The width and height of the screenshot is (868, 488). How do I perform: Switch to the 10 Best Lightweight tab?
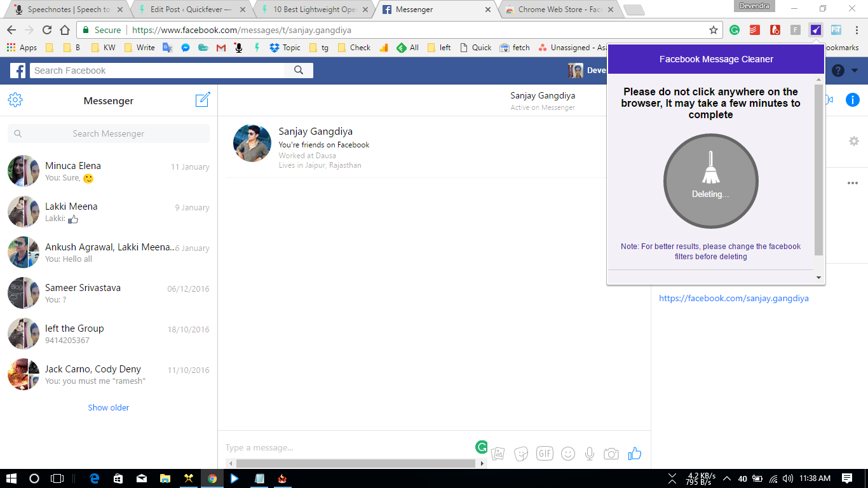pos(314,10)
